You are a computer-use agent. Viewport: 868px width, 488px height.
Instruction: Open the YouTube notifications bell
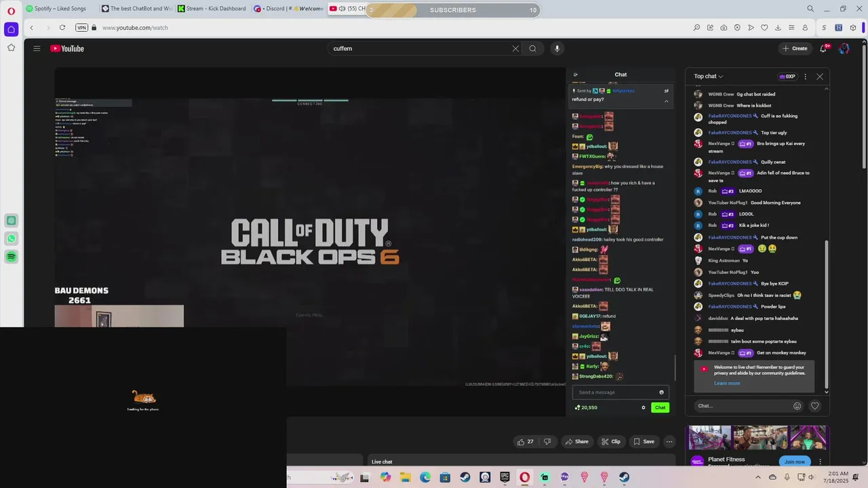click(823, 49)
